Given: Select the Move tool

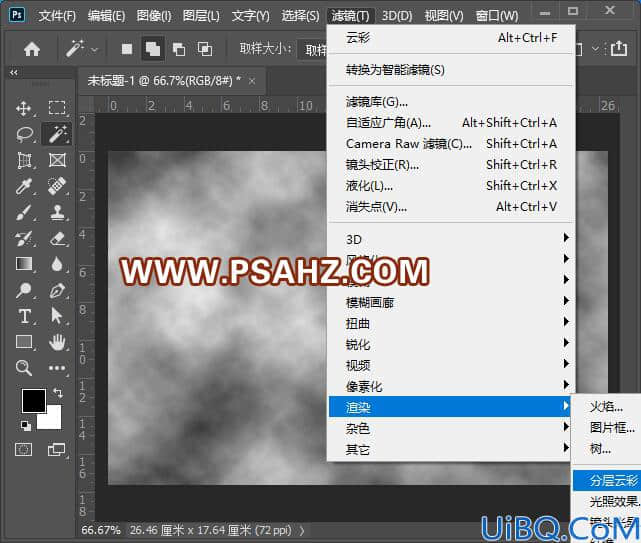Looking at the screenshot, I should [24, 108].
